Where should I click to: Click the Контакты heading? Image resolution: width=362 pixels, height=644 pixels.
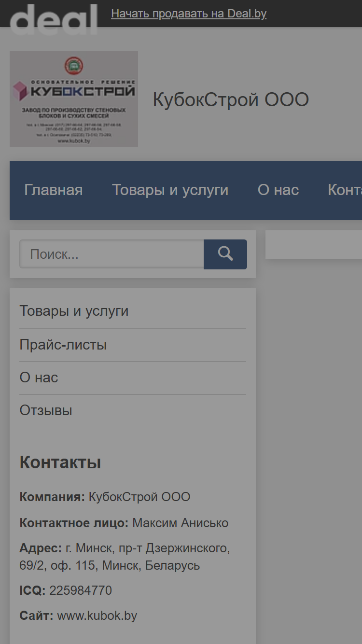point(60,462)
